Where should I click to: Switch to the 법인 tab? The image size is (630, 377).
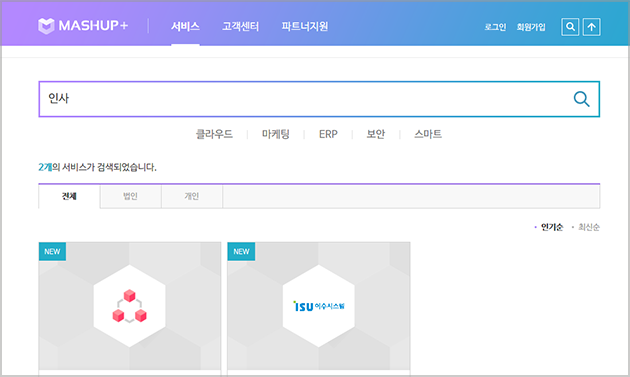131,196
